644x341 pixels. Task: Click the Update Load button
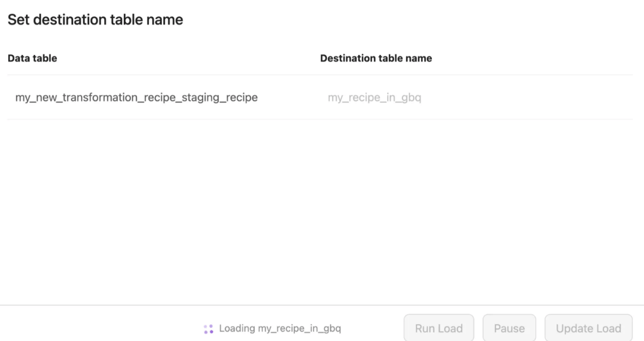(x=588, y=328)
